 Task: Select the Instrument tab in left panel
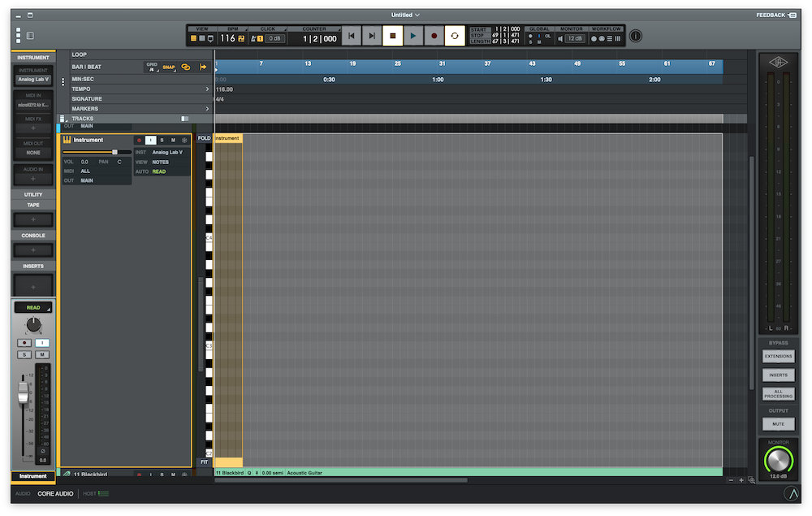(x=33, y=58)
